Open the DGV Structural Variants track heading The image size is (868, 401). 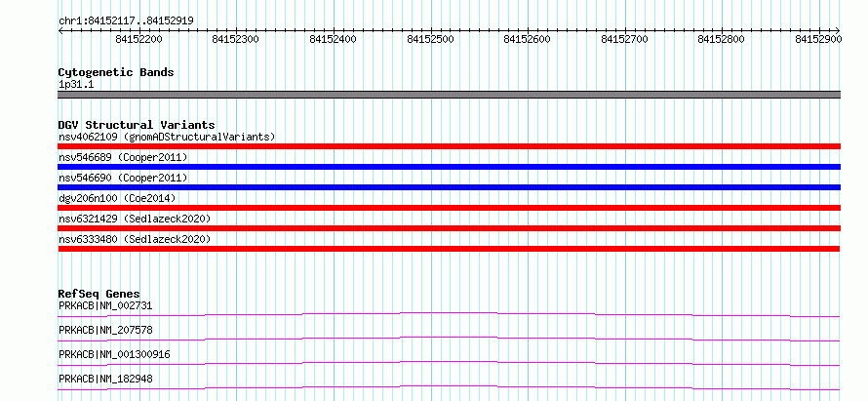pos(137,125)
